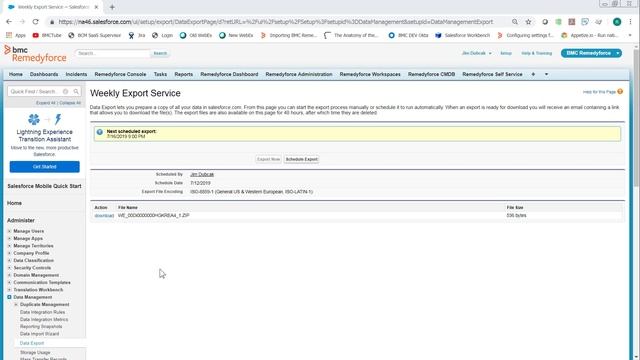This screenshot has width=640, height=360.
Task: Click the header Search button
Action: [160, 53]
